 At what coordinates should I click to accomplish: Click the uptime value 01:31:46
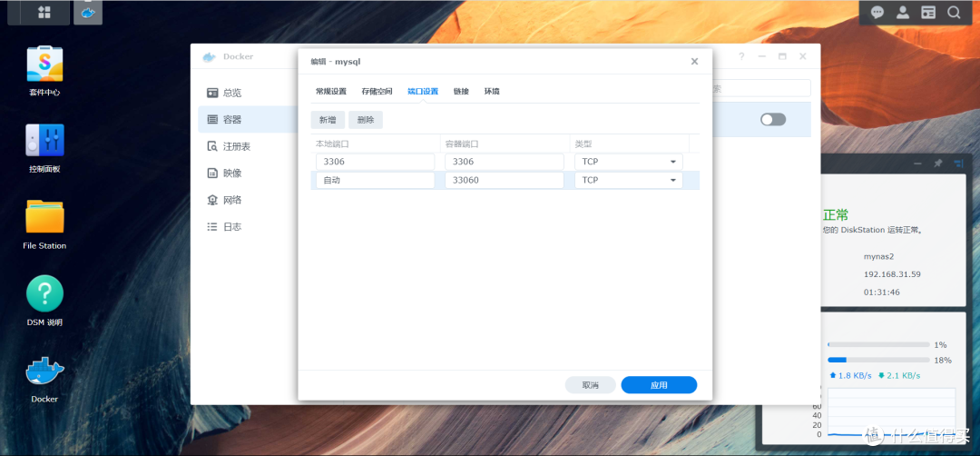[881, 292]
